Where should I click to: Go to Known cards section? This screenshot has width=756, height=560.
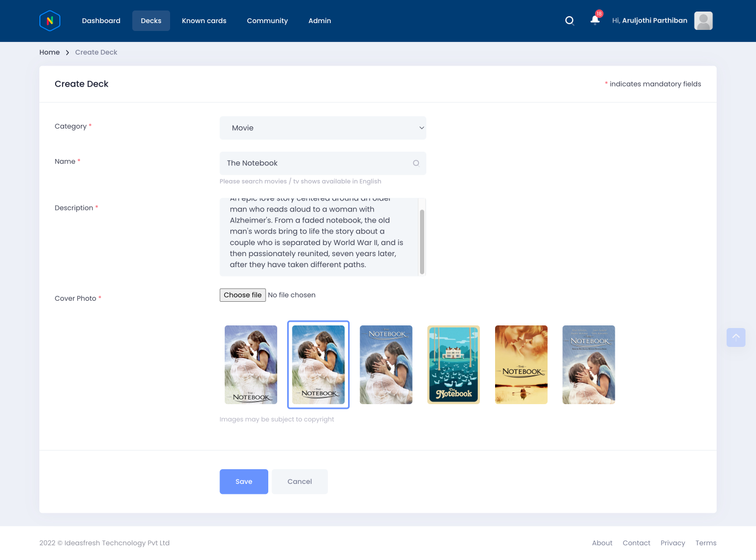(x=204, y=21)
